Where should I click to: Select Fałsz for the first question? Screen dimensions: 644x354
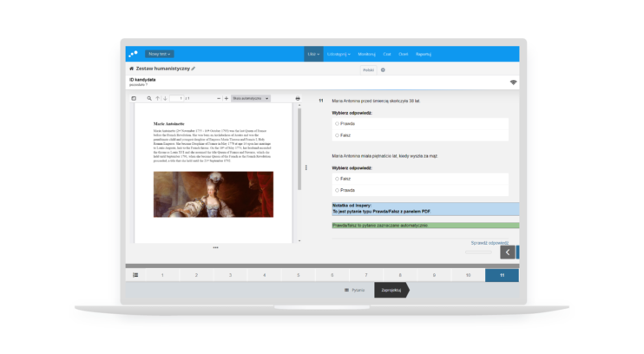coord(337,135)
